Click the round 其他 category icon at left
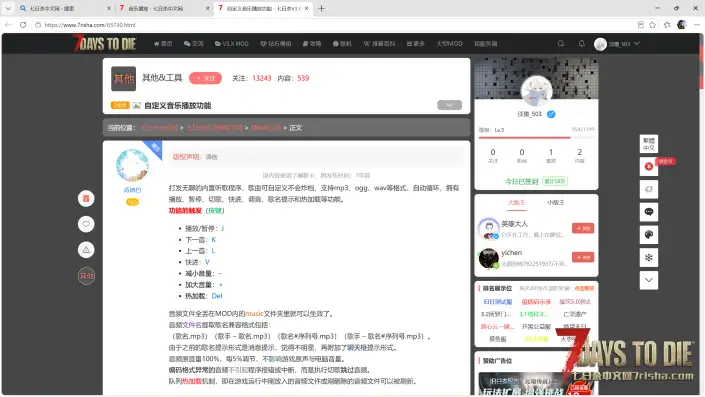The image size is (705, 397). [x=86, y=276]
